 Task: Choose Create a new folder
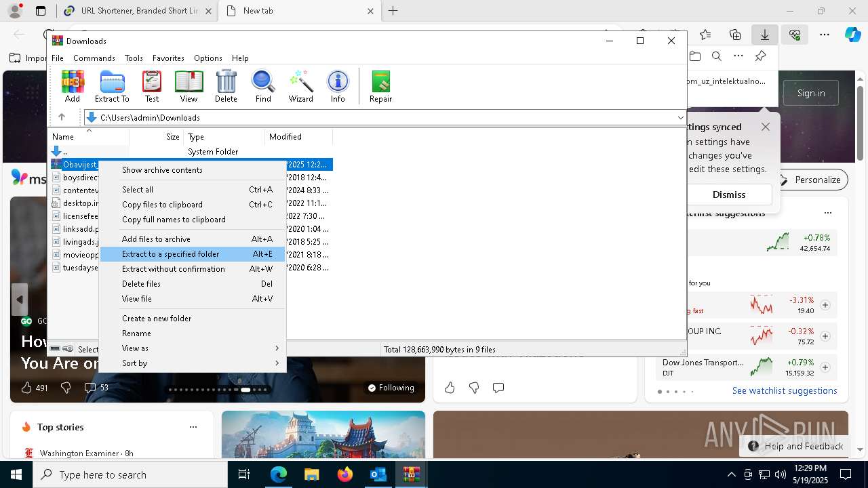[x=193, y=319]
